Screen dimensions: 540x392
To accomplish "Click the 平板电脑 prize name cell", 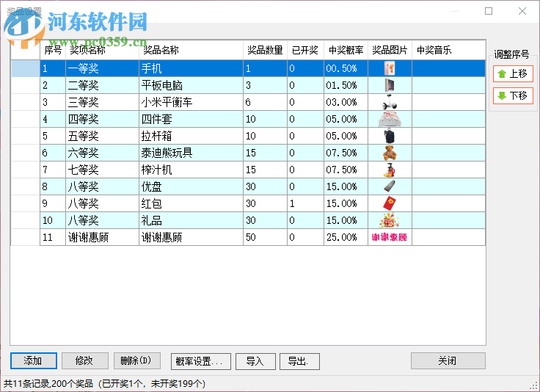I will coord(191,85).
